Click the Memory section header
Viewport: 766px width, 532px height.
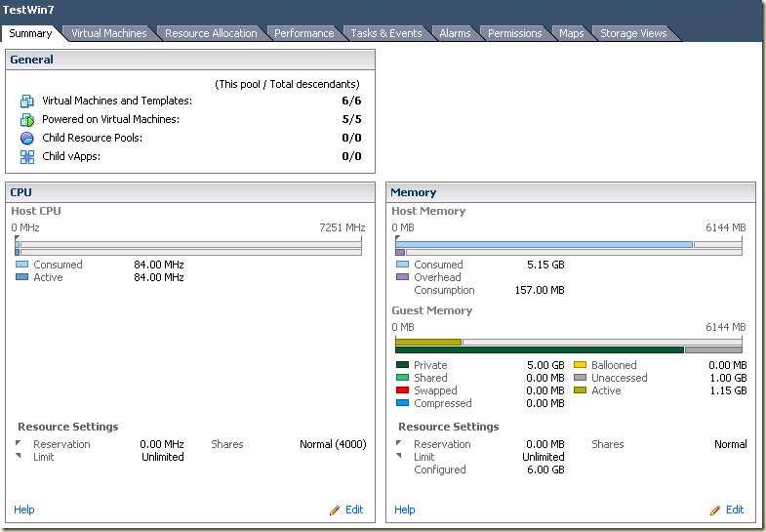coord(571,192)
